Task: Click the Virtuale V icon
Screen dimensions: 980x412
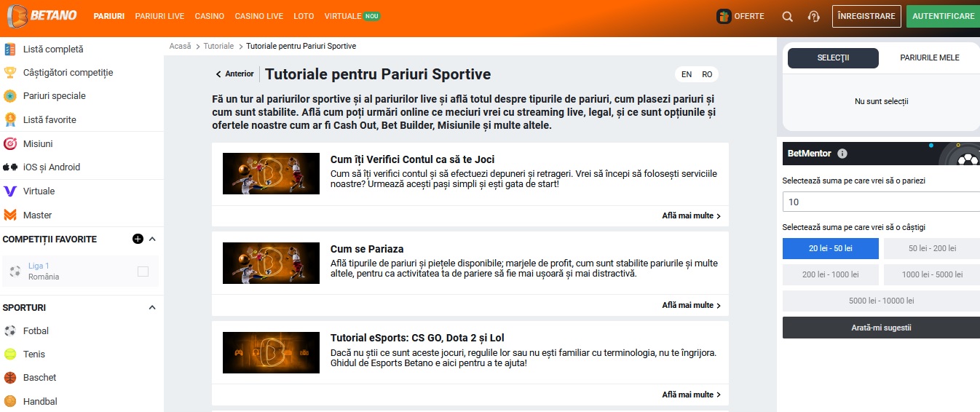Action: point(10,191)
